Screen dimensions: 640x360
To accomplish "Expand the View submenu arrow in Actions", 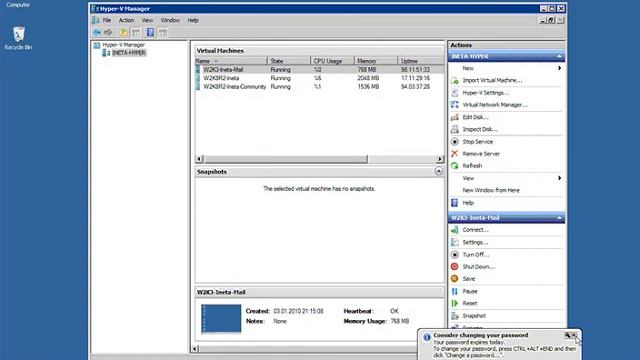I will (559, 178).
